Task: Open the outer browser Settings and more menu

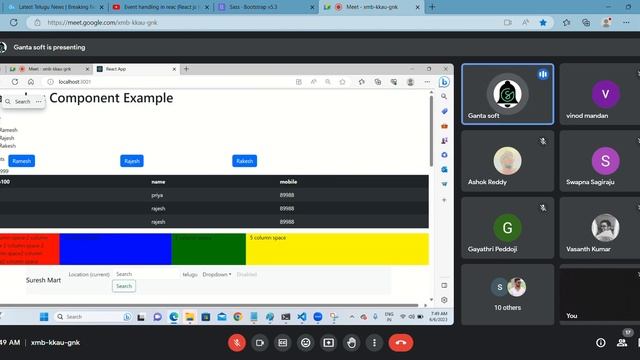Action: (626, 22)
